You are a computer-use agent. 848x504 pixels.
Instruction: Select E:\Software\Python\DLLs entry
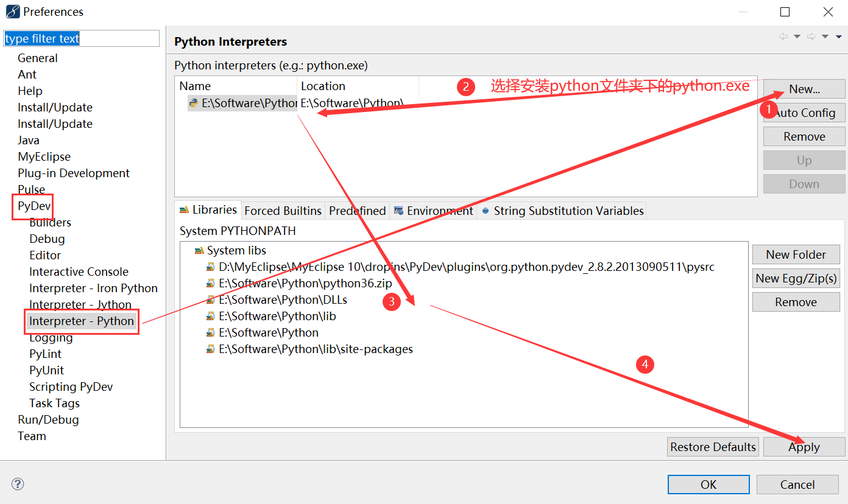click(x=283, y=299)
